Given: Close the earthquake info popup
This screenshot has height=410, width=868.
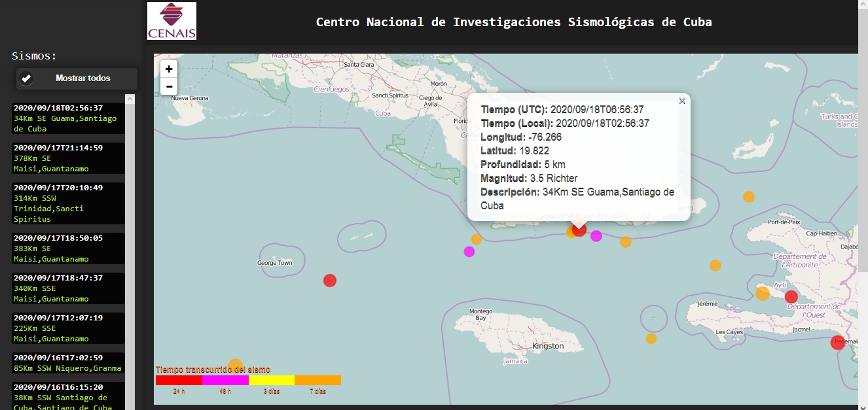Looking at the screenshot, I should (682, 101).
